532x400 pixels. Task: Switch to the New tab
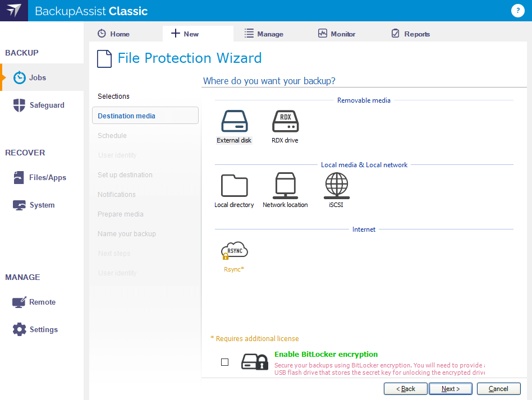198,34
